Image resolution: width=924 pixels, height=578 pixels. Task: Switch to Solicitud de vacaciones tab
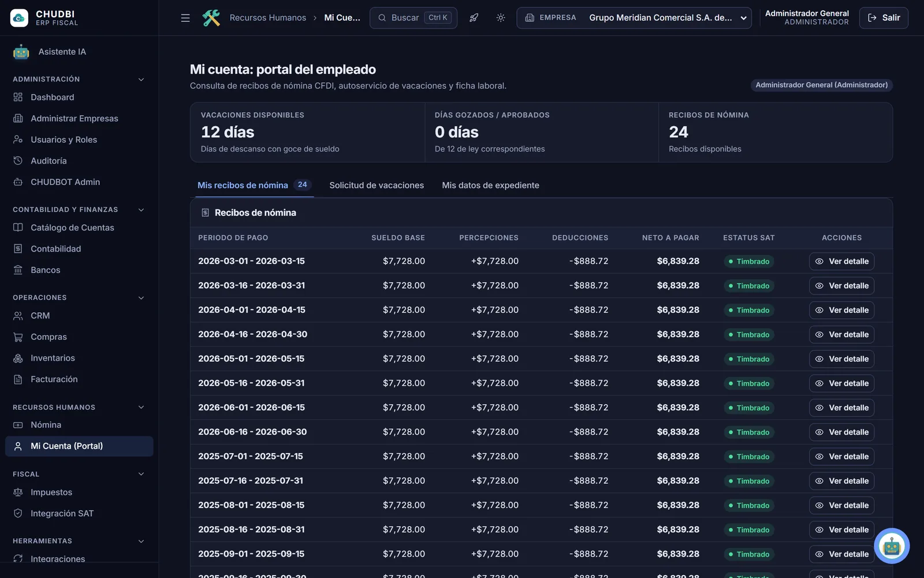click(377, 186)
